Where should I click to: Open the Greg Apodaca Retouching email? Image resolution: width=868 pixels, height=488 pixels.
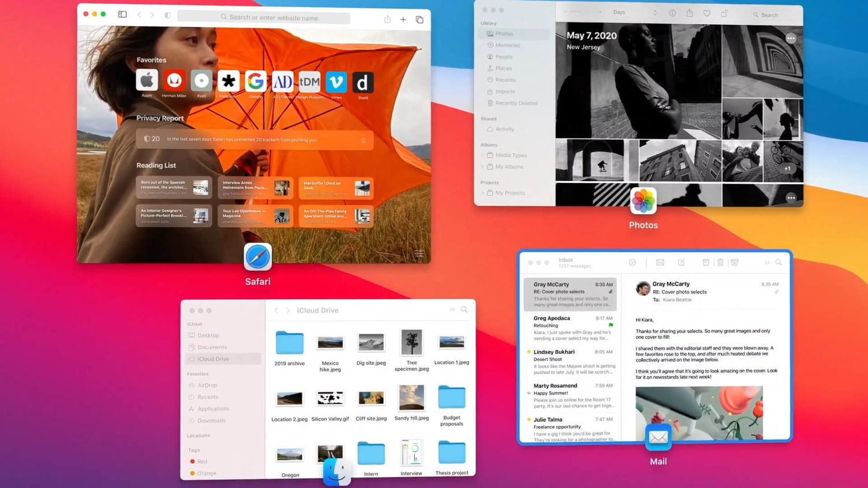(571, 328)
